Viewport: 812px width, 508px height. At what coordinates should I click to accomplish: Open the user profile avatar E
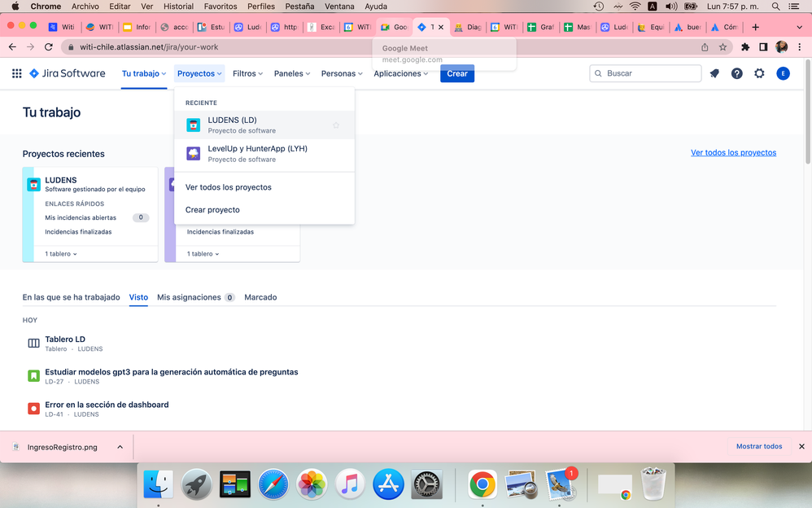[x=783, y=73]
